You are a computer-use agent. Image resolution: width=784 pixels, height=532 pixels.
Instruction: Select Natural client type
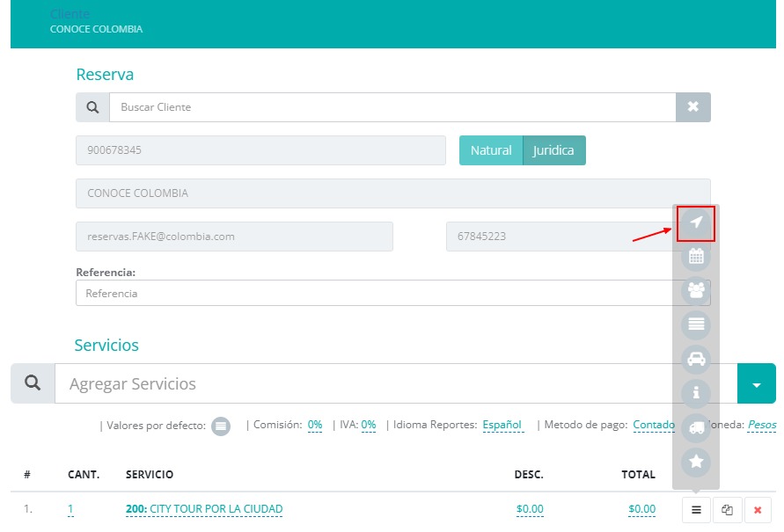[490, 150]
